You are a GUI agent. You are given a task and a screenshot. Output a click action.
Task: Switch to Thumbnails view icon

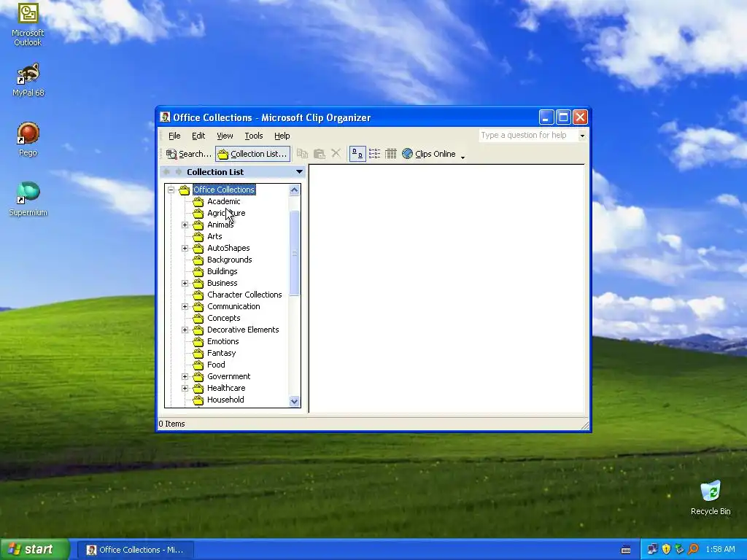click(x=357, y=154)
